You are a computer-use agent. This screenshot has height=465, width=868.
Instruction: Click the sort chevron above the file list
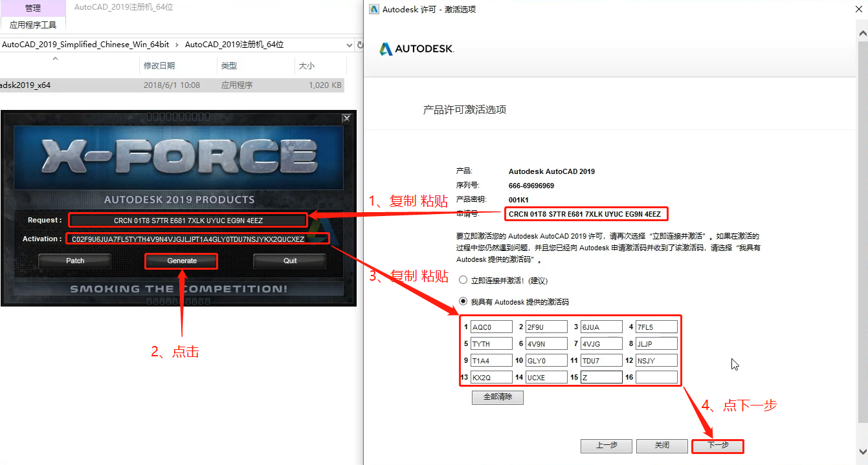point(55,59)
